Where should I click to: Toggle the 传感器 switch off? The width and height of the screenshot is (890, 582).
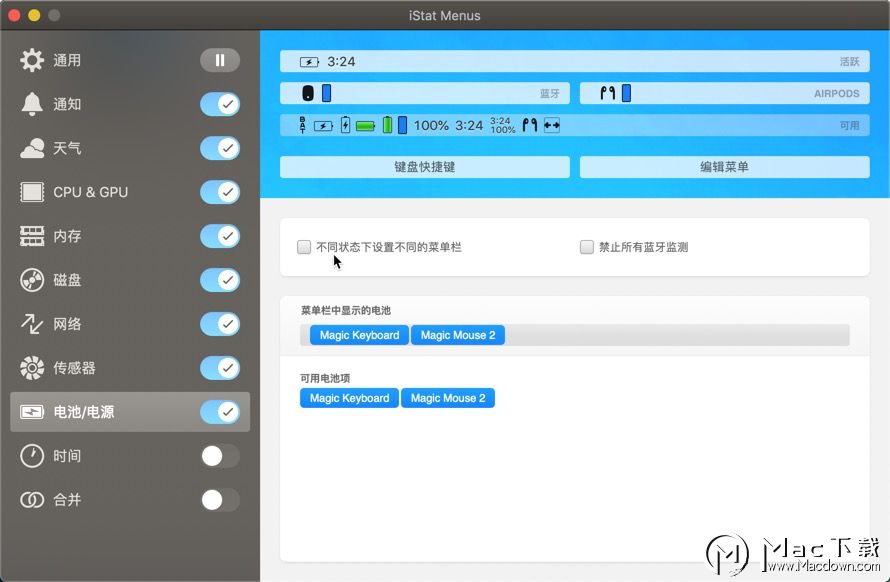tap(220, 368)
